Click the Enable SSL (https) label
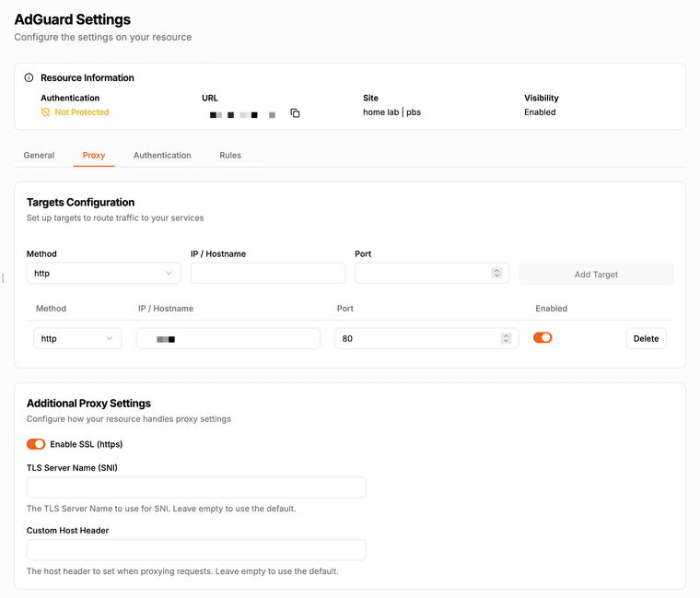The height and width of the screenshot is (598, 700). click(x=87, y=444)
